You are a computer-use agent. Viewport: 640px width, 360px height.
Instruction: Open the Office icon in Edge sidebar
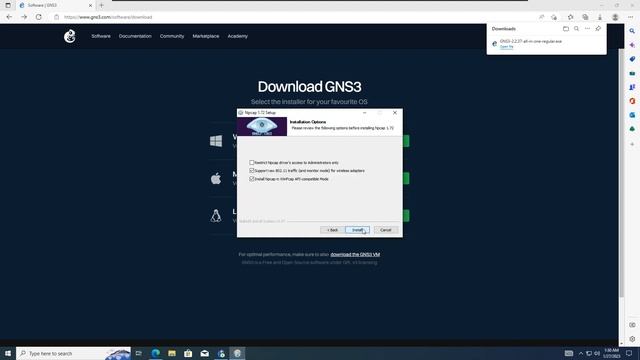tap(632, 101)
